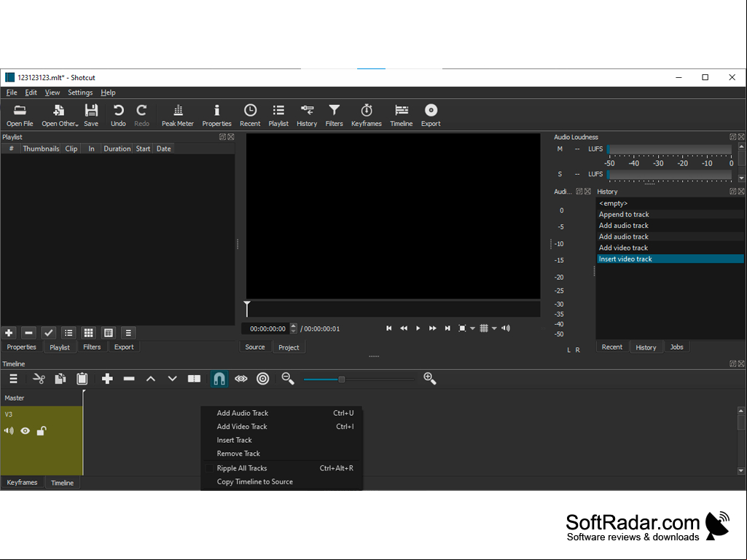The width and height of the screenshot is (747, 560).
Task: Switch to the Jobs tab
Action: [676, 347]
